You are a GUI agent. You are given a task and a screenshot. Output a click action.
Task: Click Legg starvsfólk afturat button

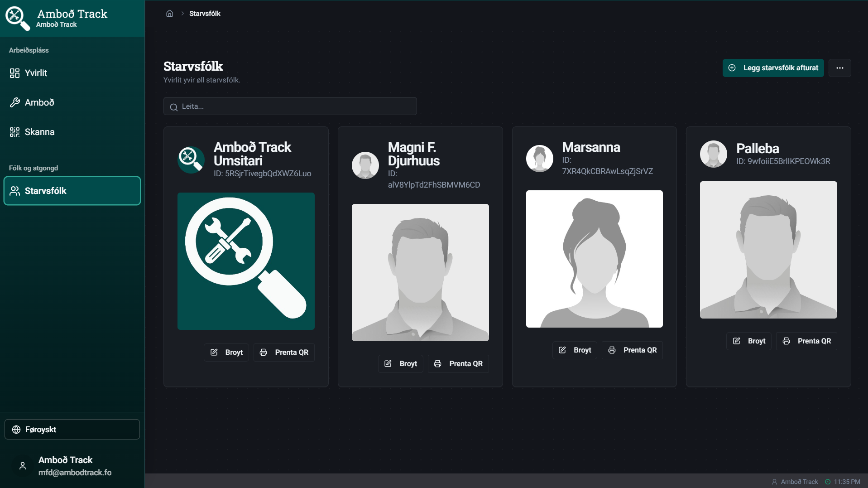point(773,68)
